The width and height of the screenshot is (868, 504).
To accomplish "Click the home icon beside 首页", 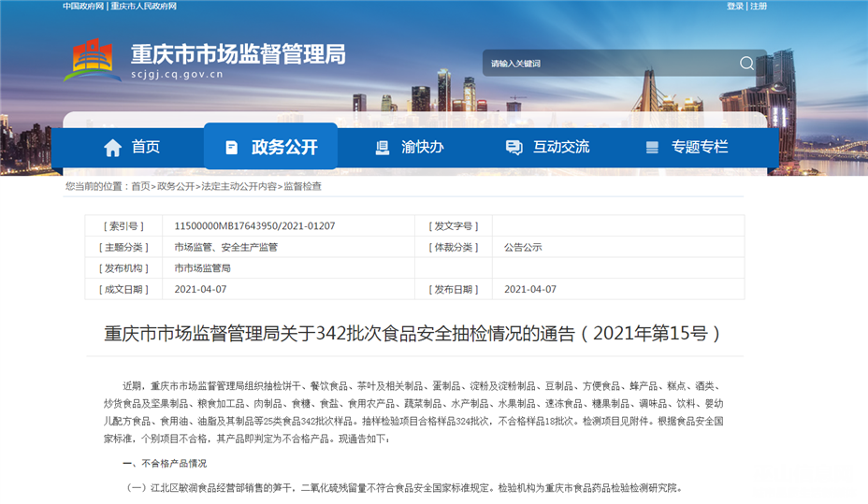I will [x=113, y=148].
